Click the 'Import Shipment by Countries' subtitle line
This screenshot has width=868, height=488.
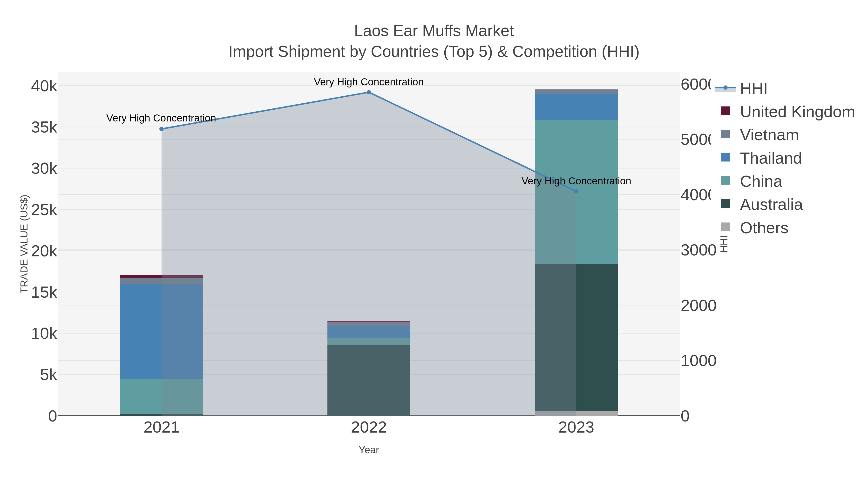pos(434,52)
